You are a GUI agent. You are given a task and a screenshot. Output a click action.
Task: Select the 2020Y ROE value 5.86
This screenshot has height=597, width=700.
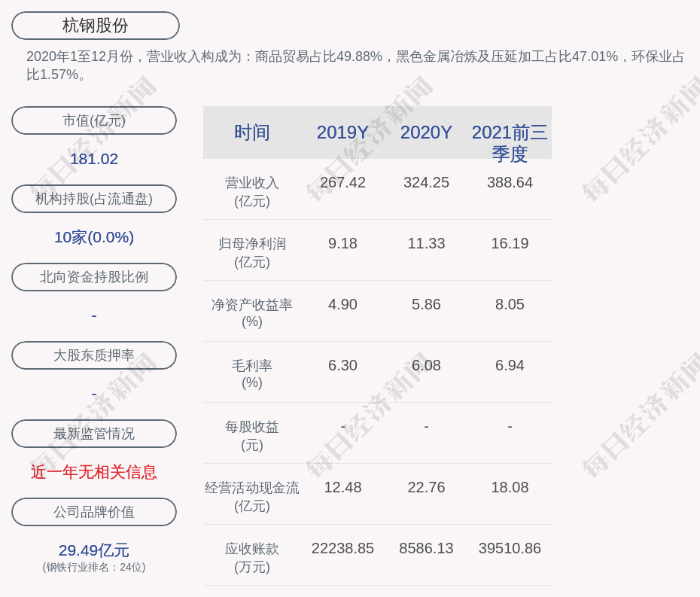(x=426, y=305)
